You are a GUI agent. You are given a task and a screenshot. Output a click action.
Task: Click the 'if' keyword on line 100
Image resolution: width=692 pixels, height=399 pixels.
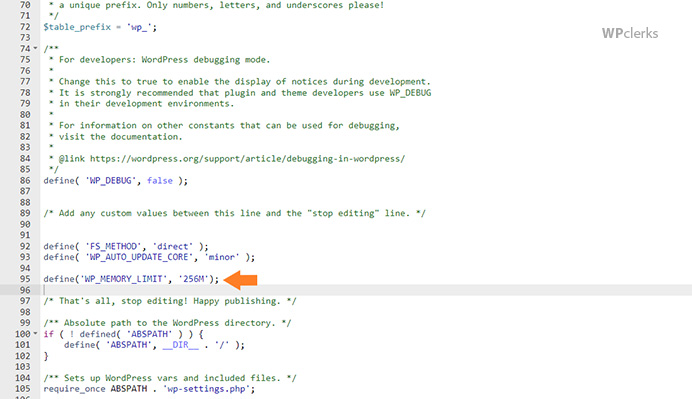click(x=49, y=334)
